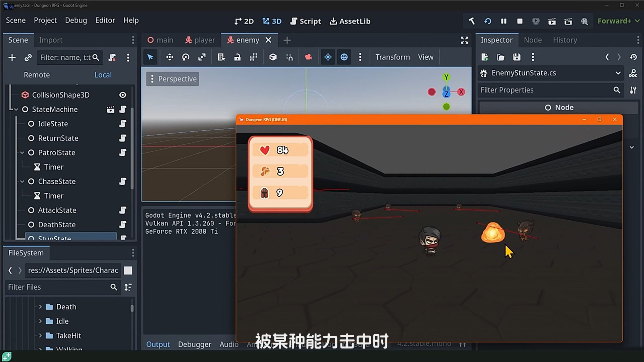
Task: Switch to the player scene tab
Action: tap(200, 40)
